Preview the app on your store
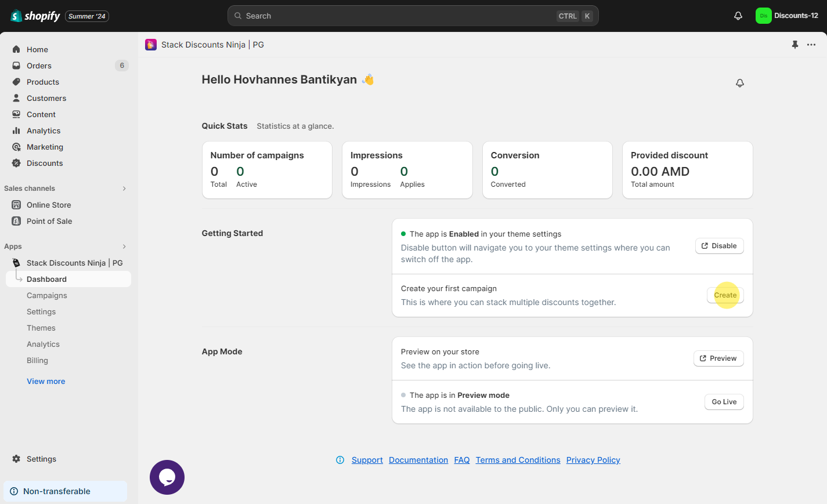 coord(718,358)
